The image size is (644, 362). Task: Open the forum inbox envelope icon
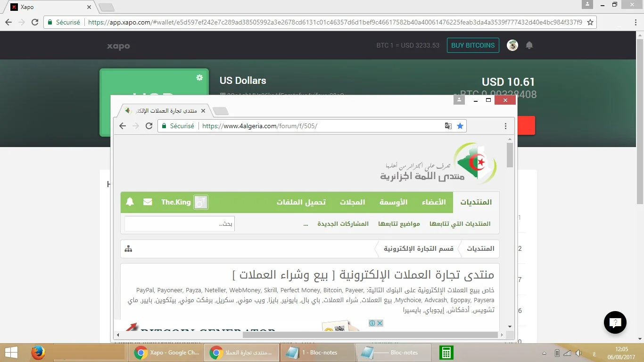coord(148,202)
